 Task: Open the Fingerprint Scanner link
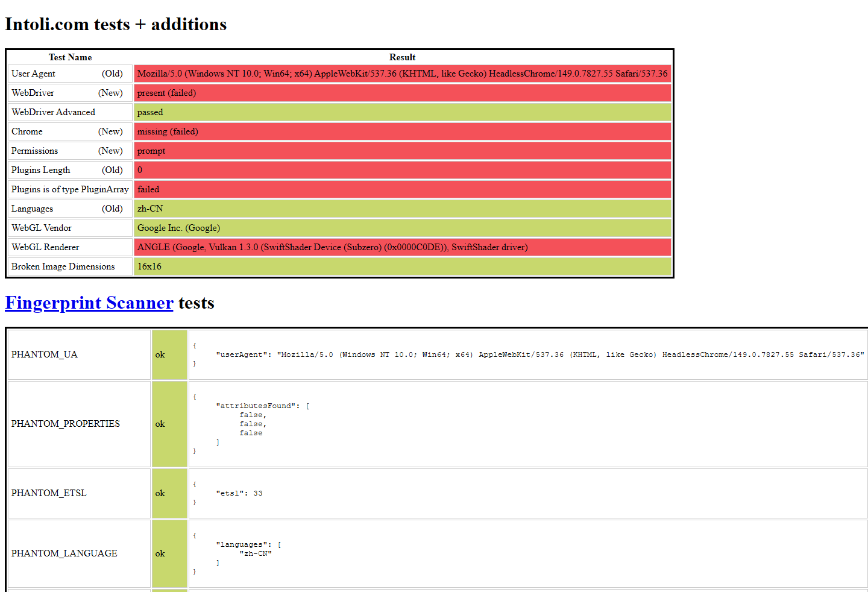pyautogui.click(x=89, y=303)
